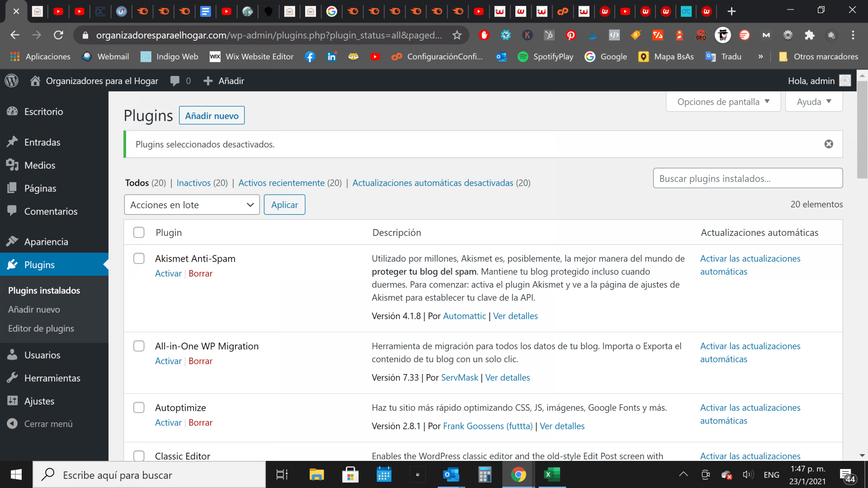Dismiss the 'Plugins seleccionados desactivados' notice

click(x=829, y=144)
